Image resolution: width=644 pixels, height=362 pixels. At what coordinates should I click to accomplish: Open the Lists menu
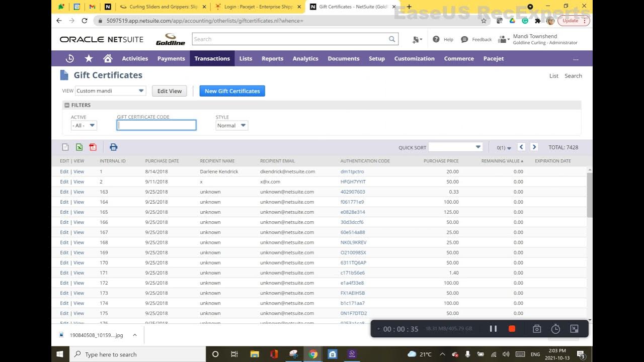pyautogui.click(x=246, y=58)
